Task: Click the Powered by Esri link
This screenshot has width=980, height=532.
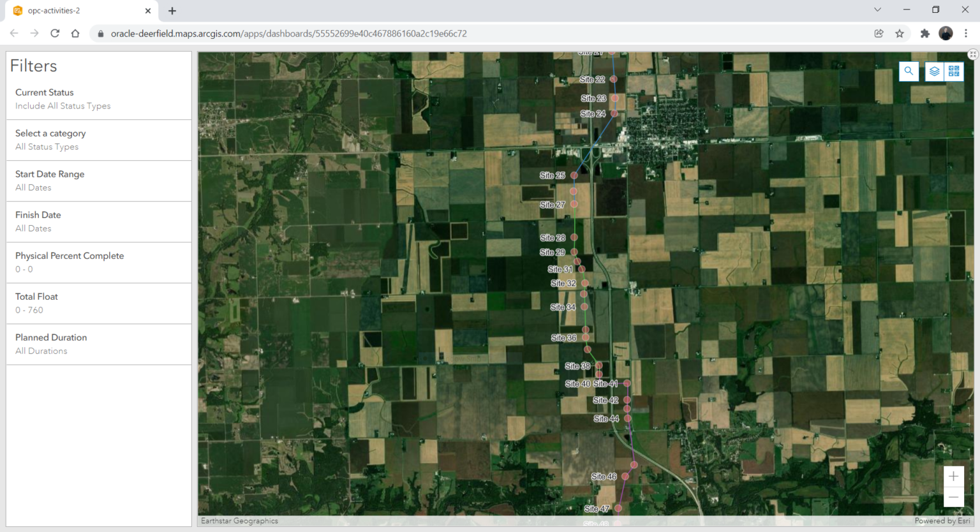Action: tap(942, 521)
